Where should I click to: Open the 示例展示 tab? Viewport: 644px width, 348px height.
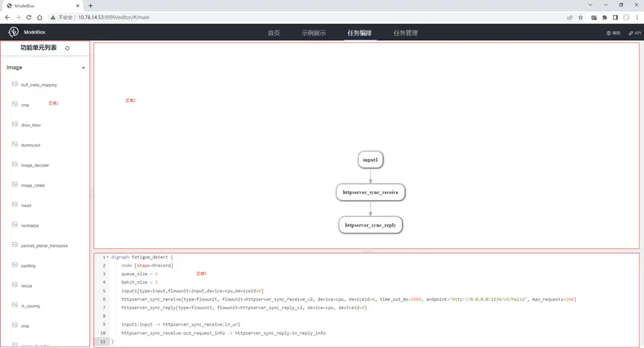pyautogui.click(x=313, y=33)
